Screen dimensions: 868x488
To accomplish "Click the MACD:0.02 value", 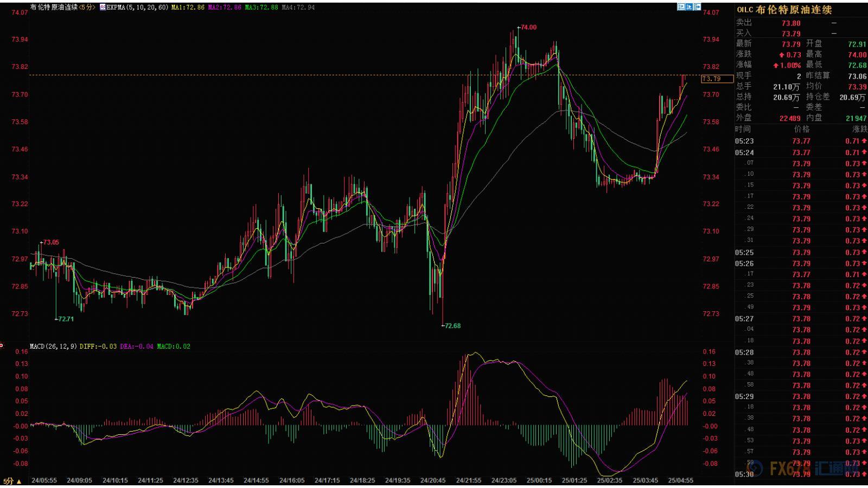I will 174,346.
